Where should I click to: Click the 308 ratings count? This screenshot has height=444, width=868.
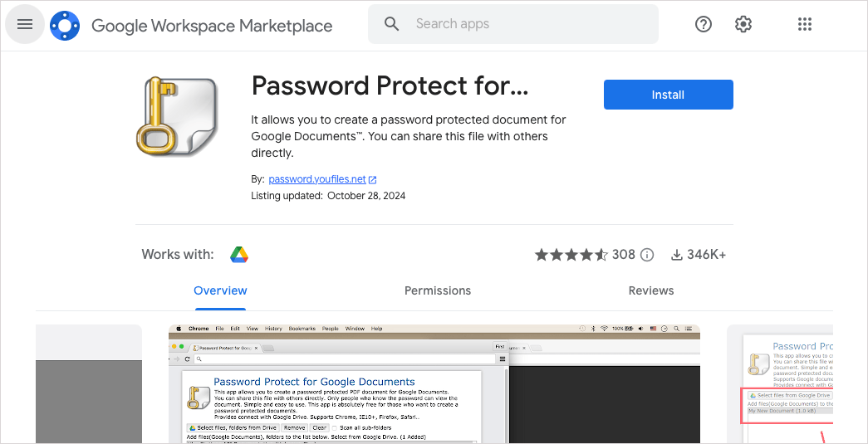(623, 254)
